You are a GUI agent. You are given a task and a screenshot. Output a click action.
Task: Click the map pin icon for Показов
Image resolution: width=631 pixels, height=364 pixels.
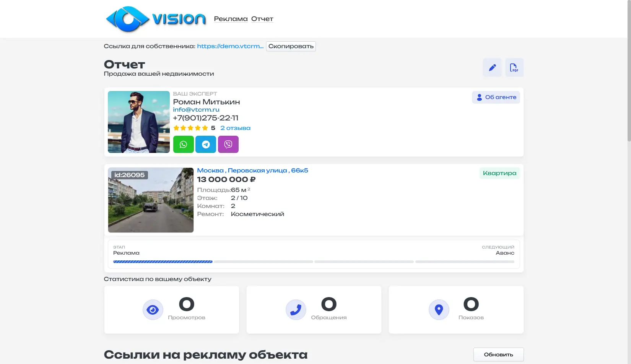439,310
